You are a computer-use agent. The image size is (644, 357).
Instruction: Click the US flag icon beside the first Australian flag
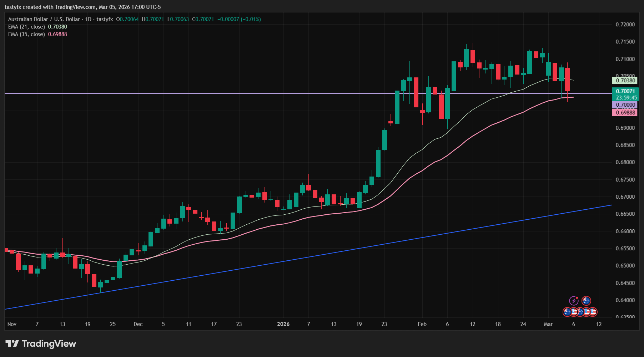[x=574, y=311]
